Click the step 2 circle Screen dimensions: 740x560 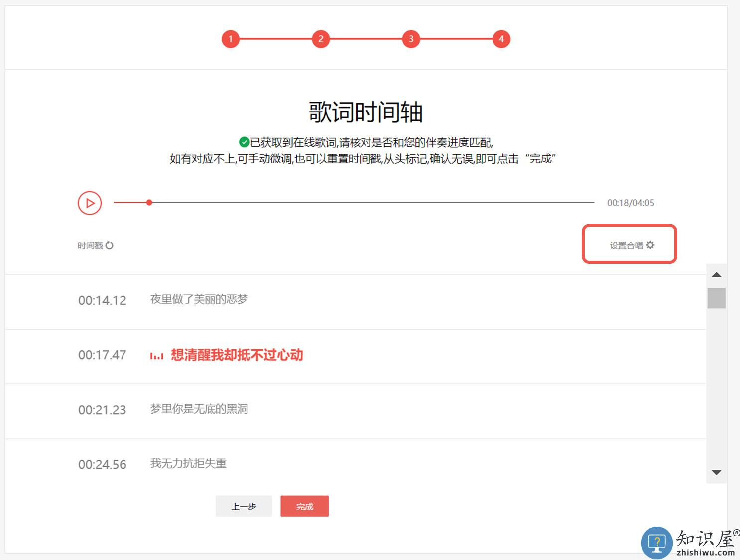tap(321, 39)
